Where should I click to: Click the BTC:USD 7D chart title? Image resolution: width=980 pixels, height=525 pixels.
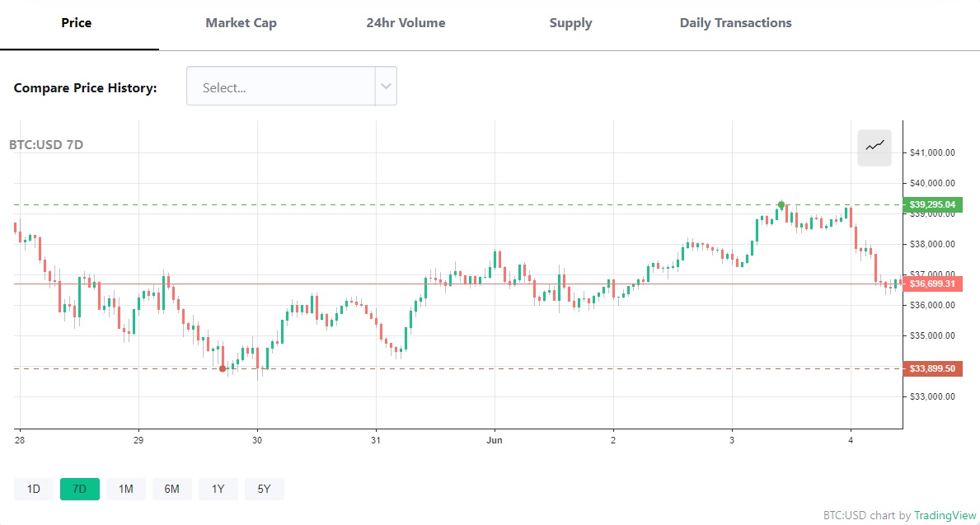click(x=46, y=145)
